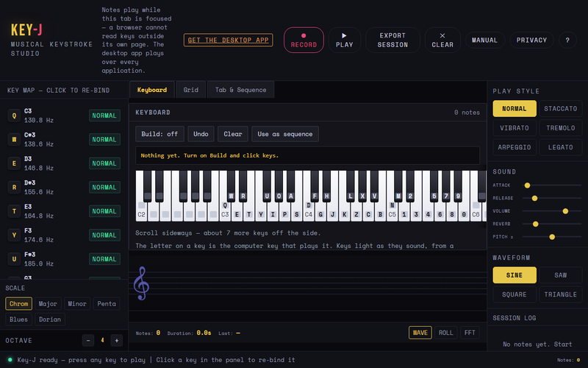588x368 pixels.
Task: Select the Major scale
Action: point(48,304)
